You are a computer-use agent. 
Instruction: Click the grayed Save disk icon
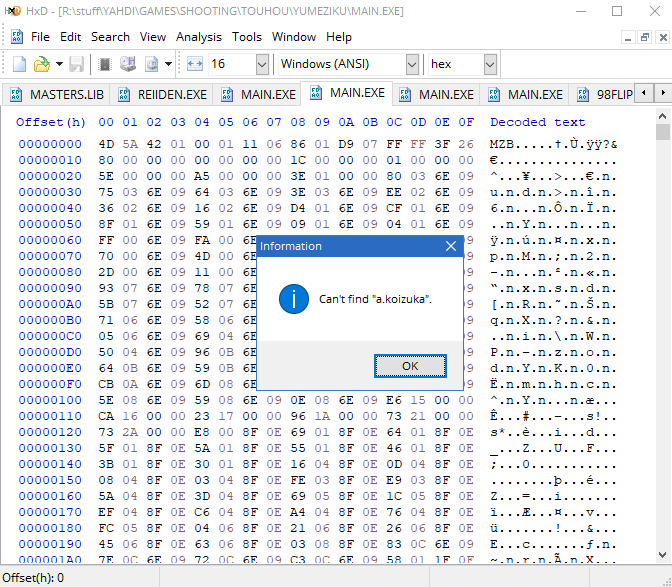click(x=76, y=64)
